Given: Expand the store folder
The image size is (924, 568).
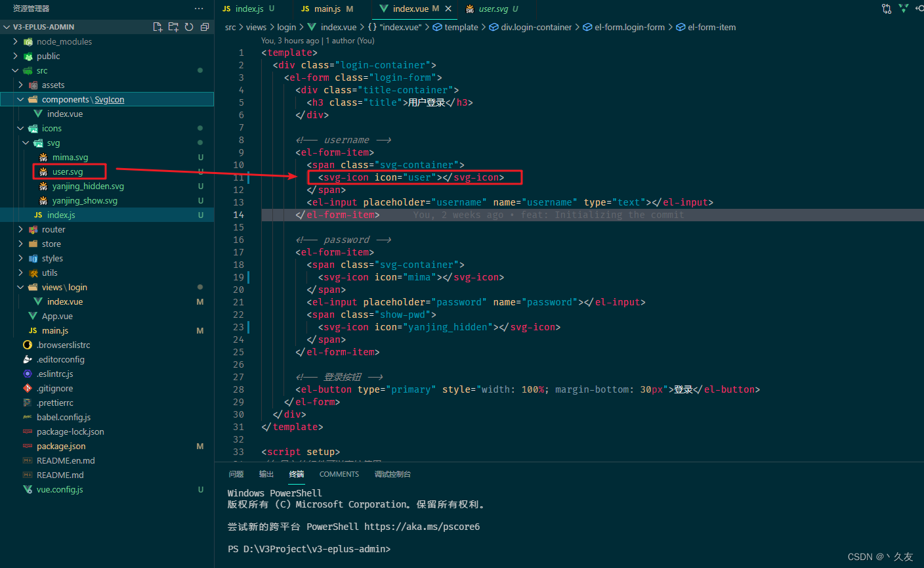Looking at the screenshot, I should point(21,244).
